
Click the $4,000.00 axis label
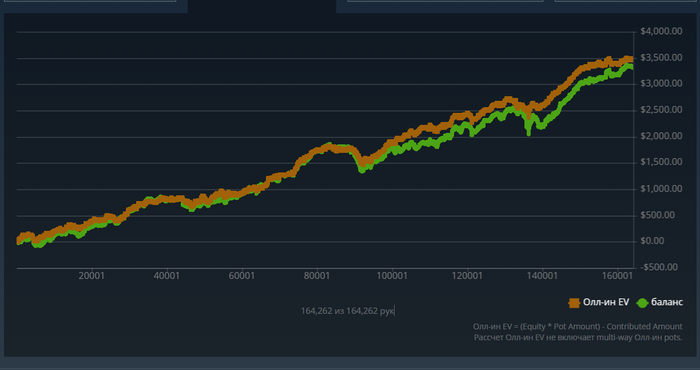pyautogui.click(x=661, y=31)
